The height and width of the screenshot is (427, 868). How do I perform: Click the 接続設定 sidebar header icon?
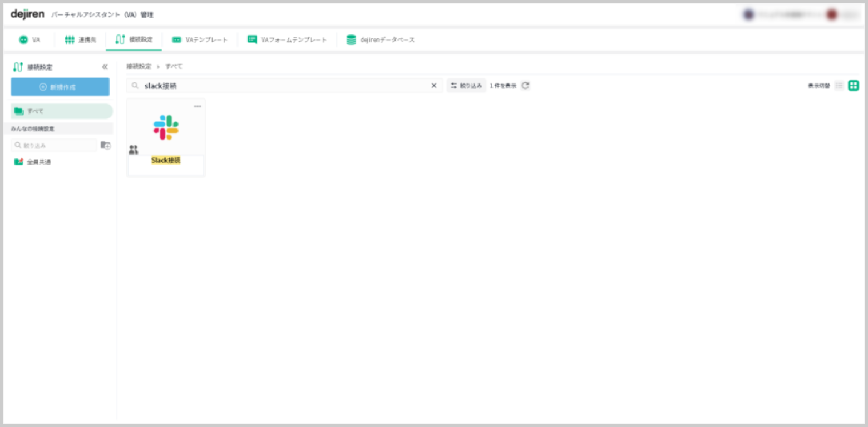18,67
